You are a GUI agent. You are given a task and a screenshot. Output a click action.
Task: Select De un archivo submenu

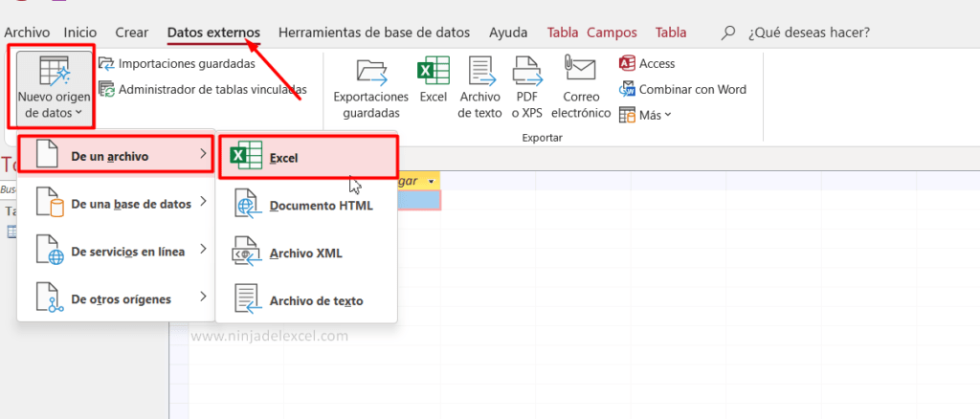point(116,156)
